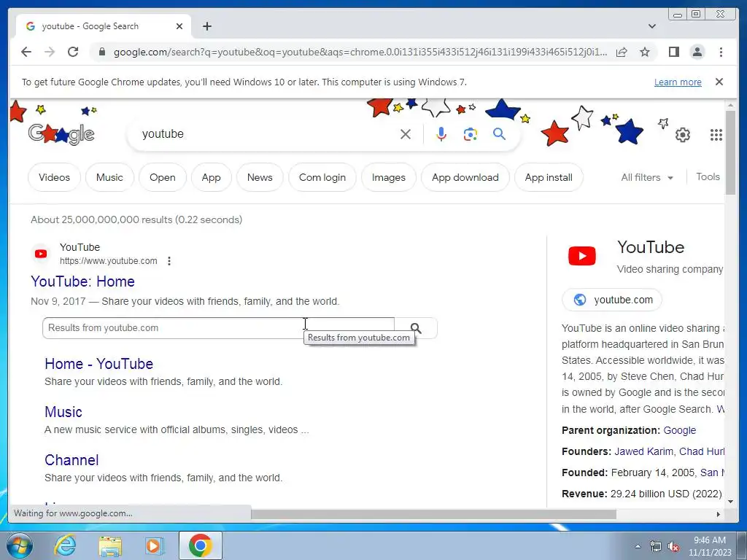Open the three-dot menu beside youtube.com URL
Screen dimensions: 747x560
click(169, 261)
